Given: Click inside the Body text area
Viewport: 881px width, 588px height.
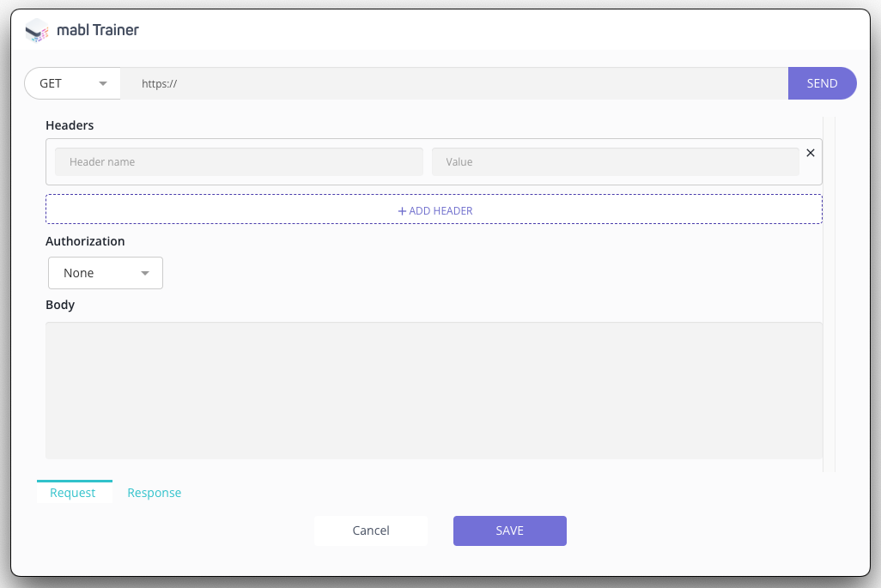Looking at the screenshot, I should [434, 391].
